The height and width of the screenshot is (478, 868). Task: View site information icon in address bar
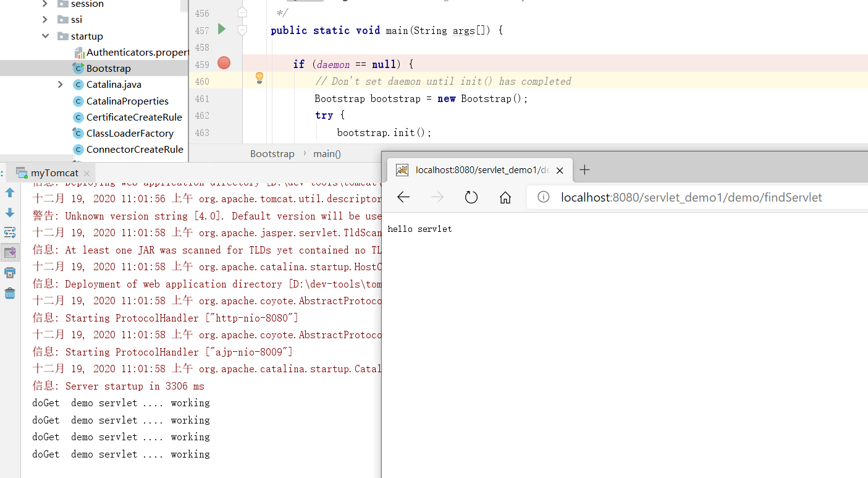544,197
